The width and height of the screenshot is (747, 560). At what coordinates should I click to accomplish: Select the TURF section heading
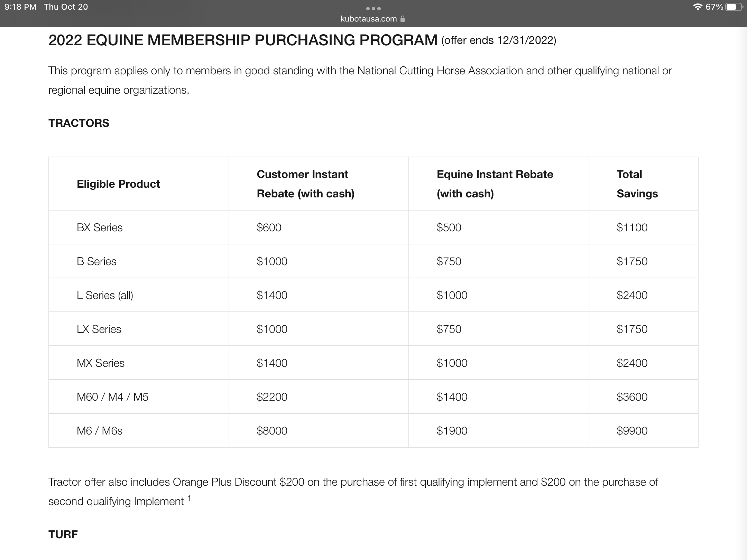(63, 534)
